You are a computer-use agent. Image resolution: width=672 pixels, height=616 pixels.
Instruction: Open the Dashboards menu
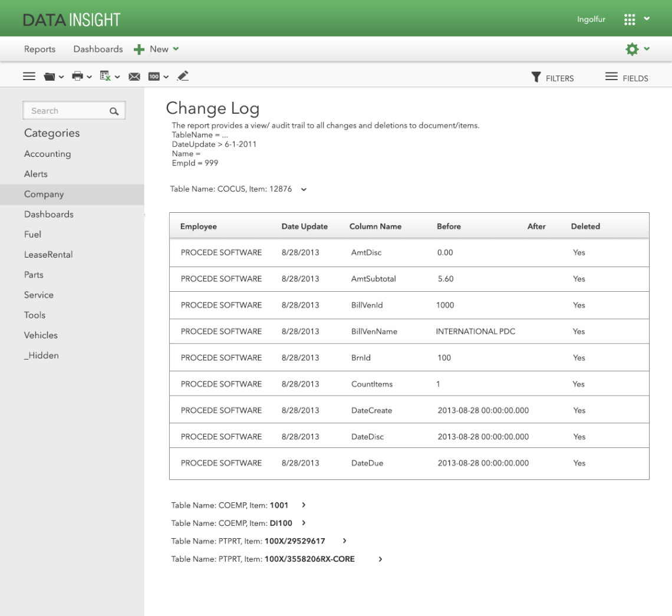point(98,49)
